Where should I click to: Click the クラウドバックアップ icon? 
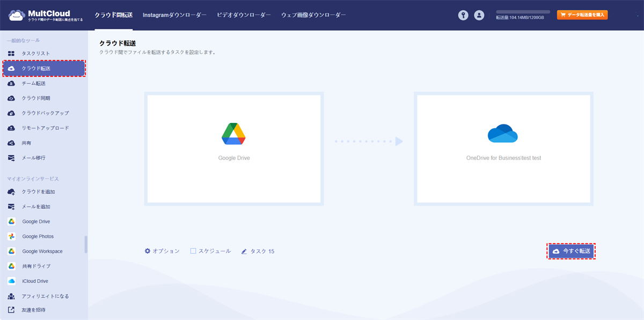11,113
